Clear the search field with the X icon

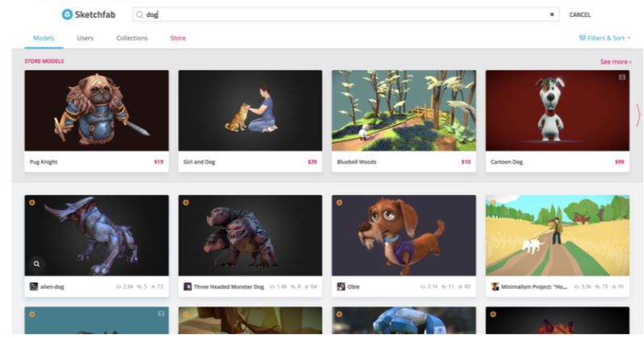551,15
